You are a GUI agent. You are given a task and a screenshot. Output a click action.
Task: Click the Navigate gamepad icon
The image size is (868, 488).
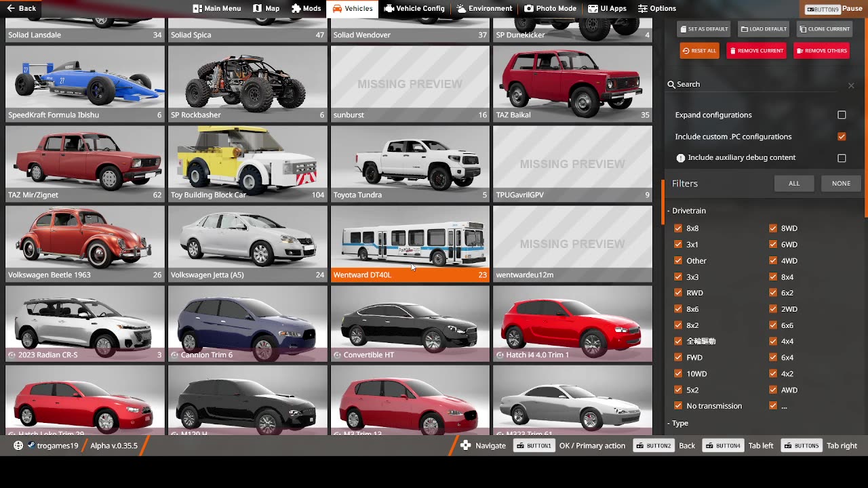[x=465, y=445]
